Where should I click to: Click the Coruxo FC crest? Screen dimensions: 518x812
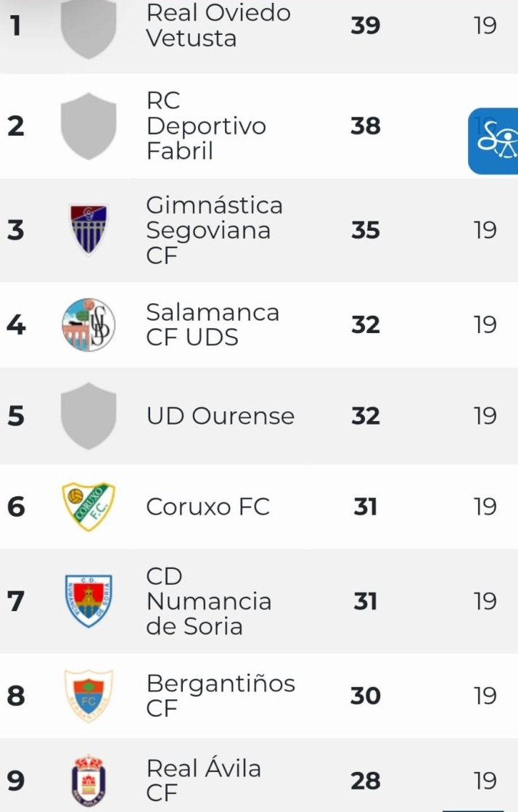coord(89,506)
